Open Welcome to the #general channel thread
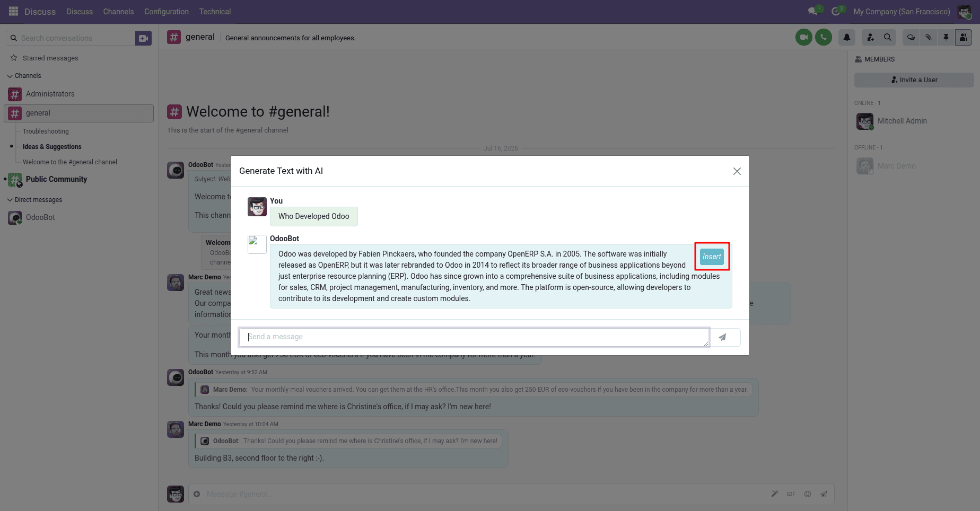Viewport: 980px width, 511px height. coord(70,162)
